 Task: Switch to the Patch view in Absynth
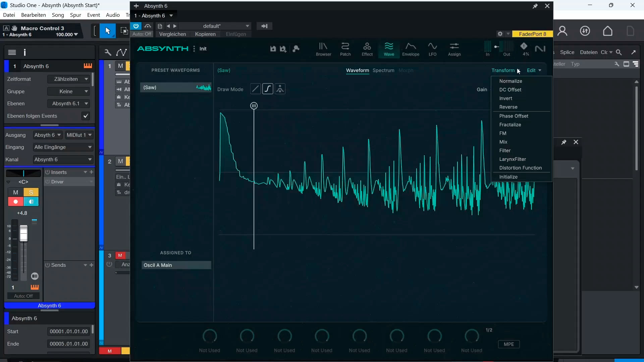click(x=345, y=49)
